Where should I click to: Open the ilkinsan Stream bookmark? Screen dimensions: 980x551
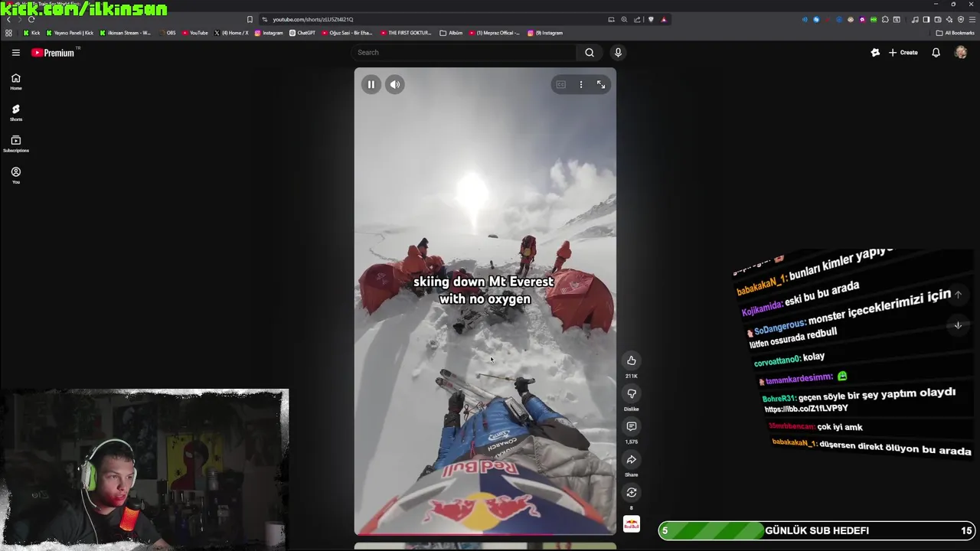pos(125,33)
